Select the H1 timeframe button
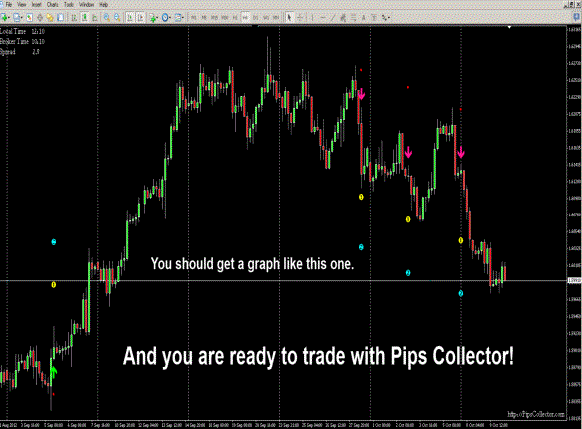 [235, 17]
